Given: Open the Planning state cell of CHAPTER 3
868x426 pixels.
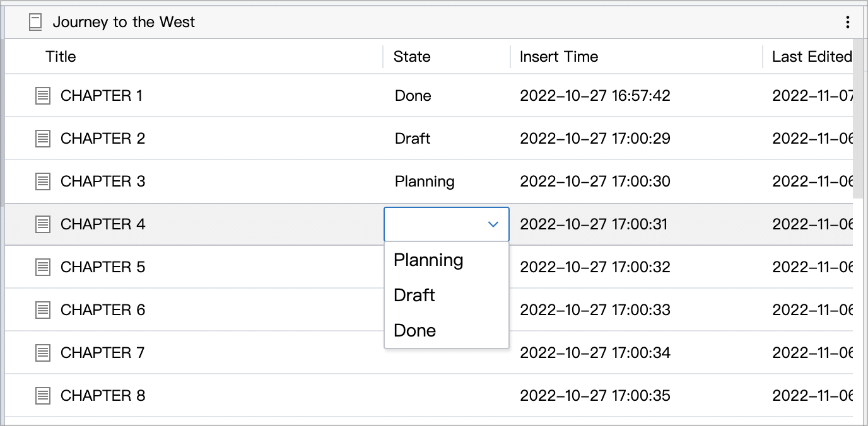Looking at the screenshot, I should pyautogui.click(x=425, y=181).
